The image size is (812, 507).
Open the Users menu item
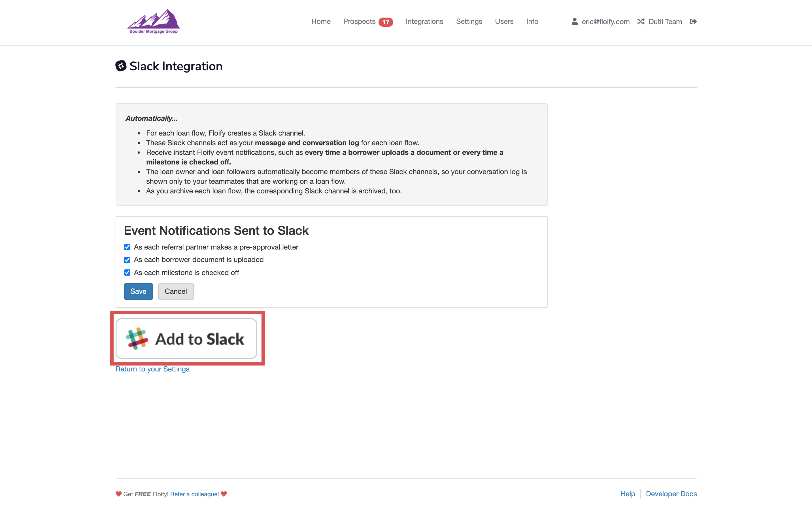tap(504, 22)
